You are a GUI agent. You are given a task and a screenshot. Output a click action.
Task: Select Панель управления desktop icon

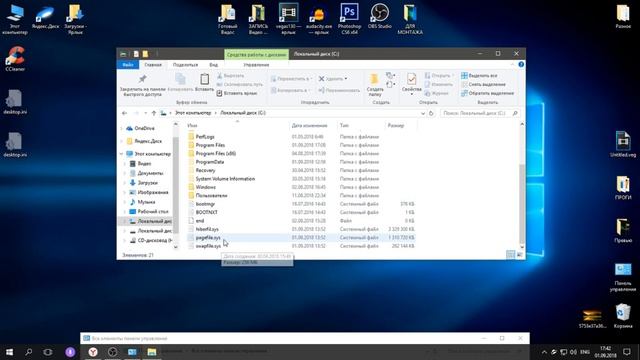coord(623,277)
